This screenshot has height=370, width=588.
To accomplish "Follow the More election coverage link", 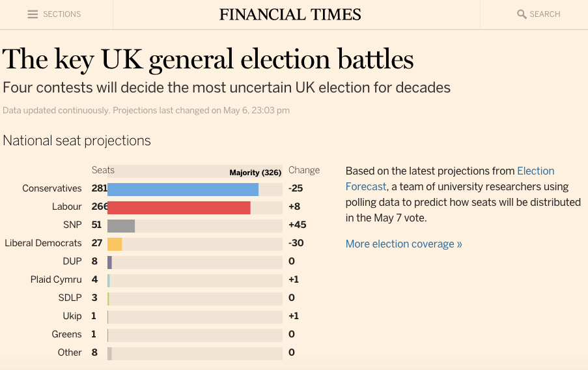I will tap(404, 244).
